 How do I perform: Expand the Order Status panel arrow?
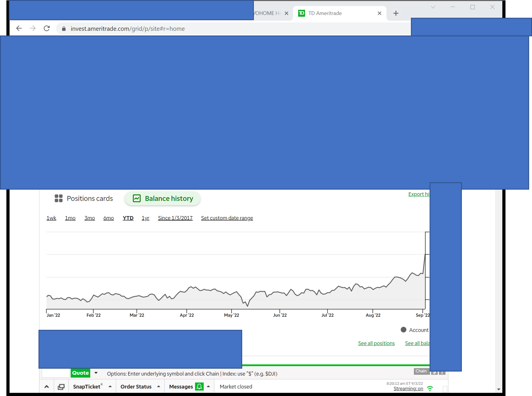click(x=159, y=386)
